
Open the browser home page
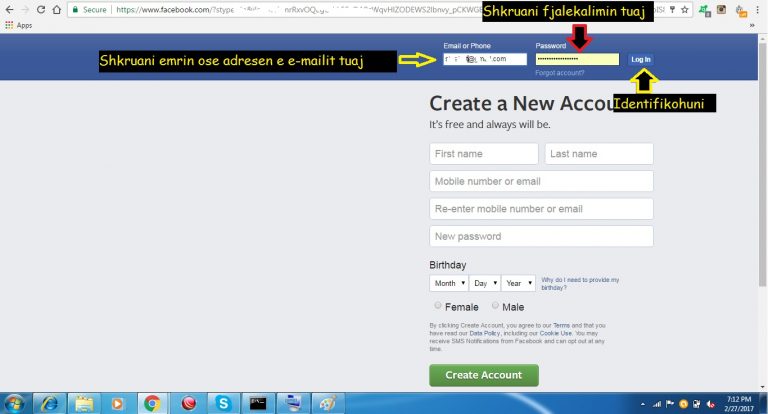click(x=57, y=10)
